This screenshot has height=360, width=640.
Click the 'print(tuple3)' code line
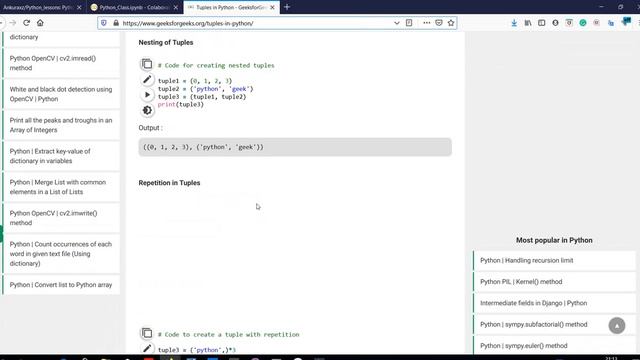(x=181, y=104)
